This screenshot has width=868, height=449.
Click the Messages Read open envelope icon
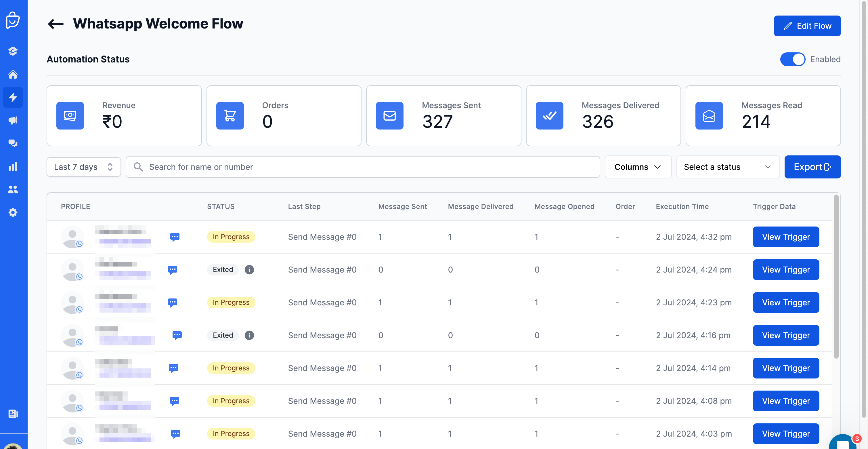point(709,116)
